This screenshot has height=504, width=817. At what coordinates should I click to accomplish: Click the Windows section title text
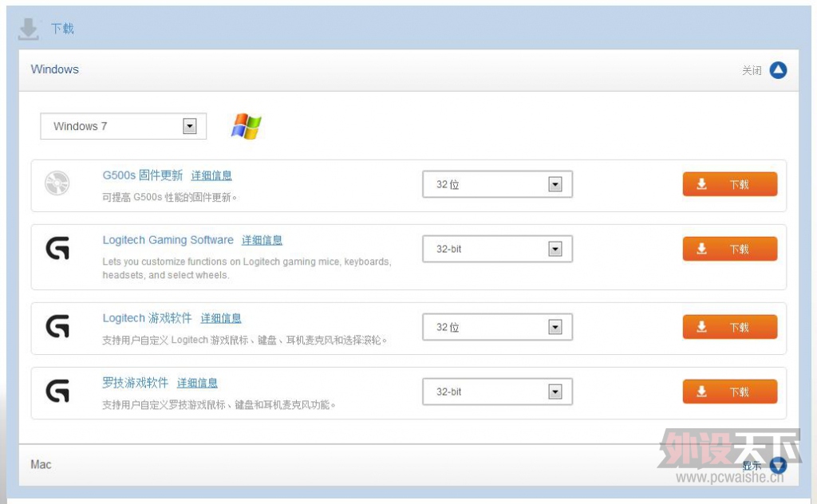(55, 69)
